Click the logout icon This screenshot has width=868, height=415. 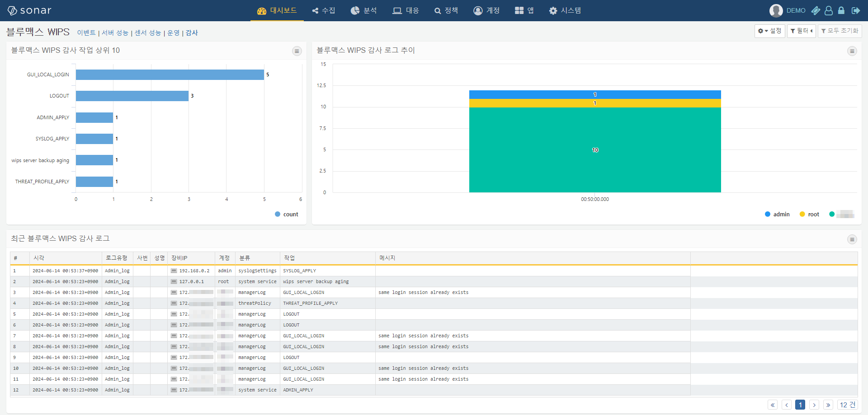tap(855, 10)
